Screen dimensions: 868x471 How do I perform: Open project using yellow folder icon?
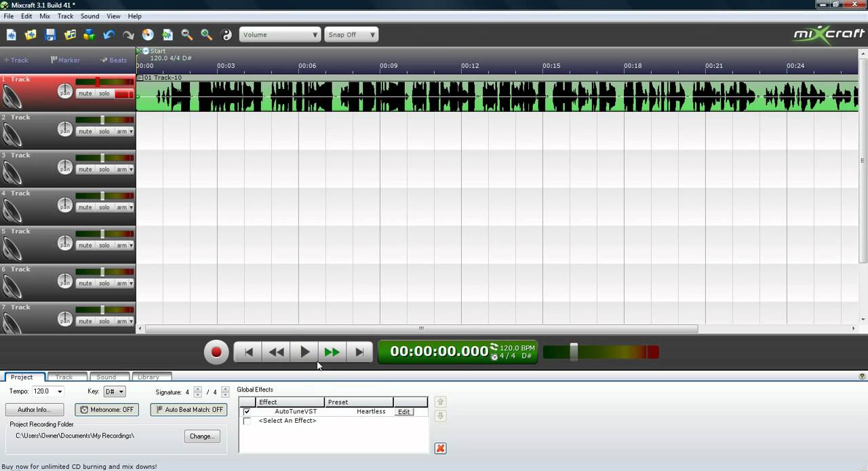(x=31, y=35)
